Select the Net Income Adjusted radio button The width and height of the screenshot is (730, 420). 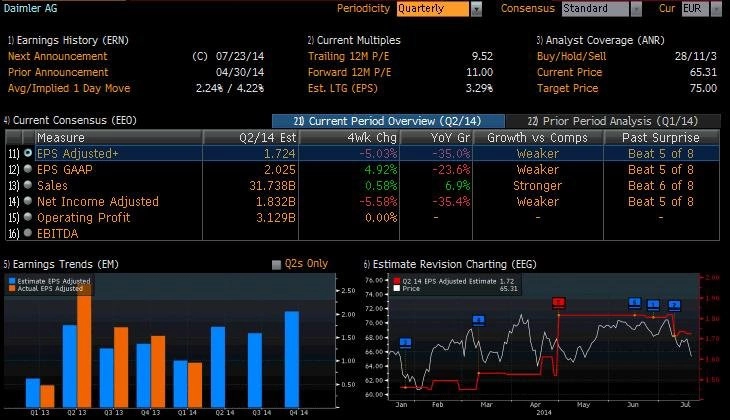(28, 201)
